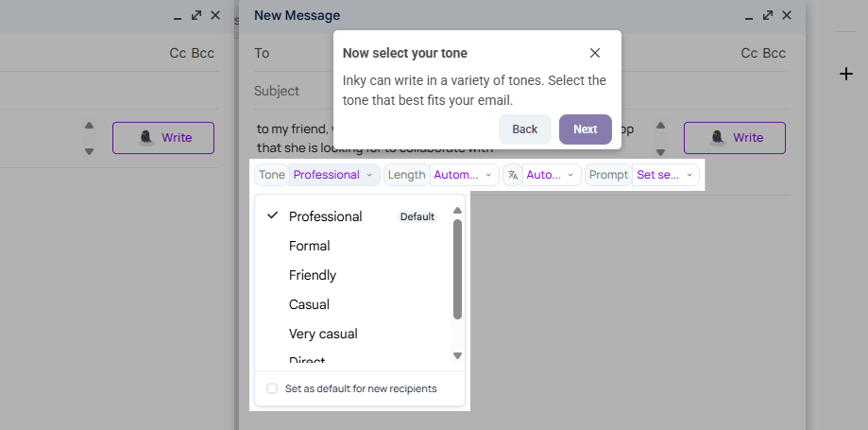868x430 pixels.
Task: Click the translate language icon
Action: 513,175
